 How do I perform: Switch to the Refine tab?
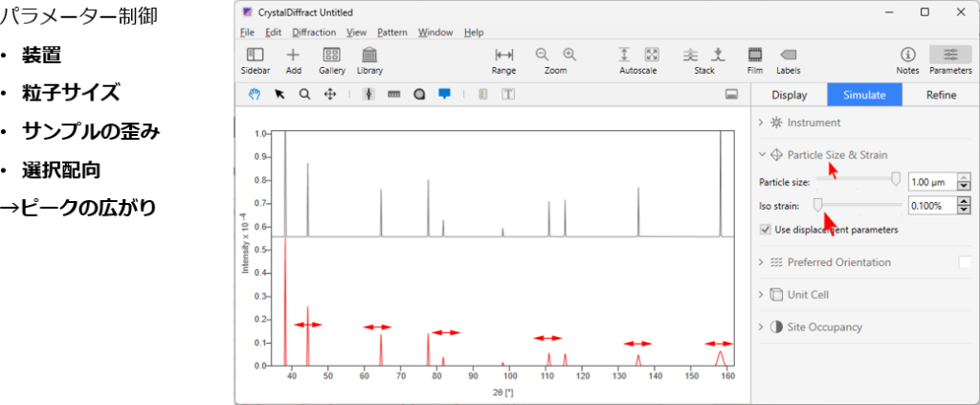point(942,95)
